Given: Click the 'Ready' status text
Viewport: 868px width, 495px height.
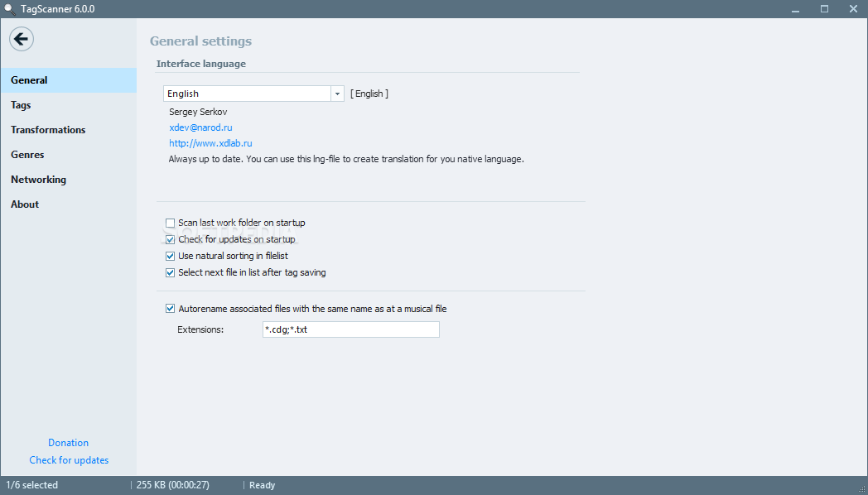Looking at the screenshot, I should pos(262,485).
